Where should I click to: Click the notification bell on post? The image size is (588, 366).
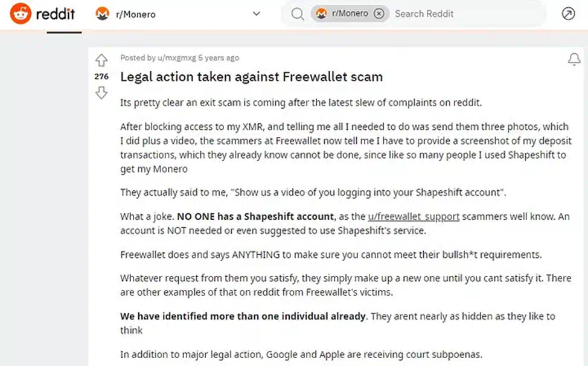click(x=574, y=59)
